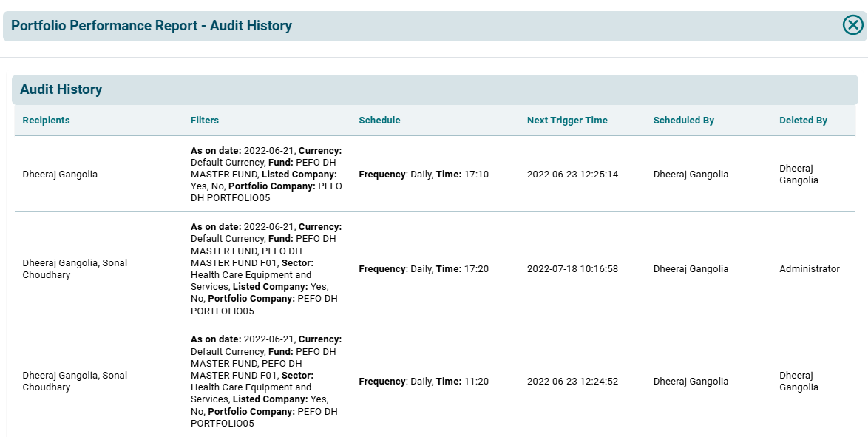Select the schedule entry with Time 17:10
Viewport: 868px width, 437px height.
(424, 175)
